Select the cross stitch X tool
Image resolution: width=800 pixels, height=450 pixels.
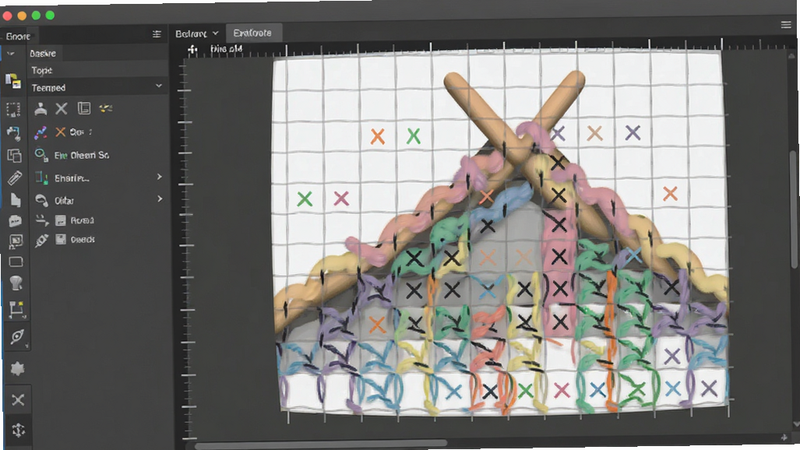pos(18,399)
